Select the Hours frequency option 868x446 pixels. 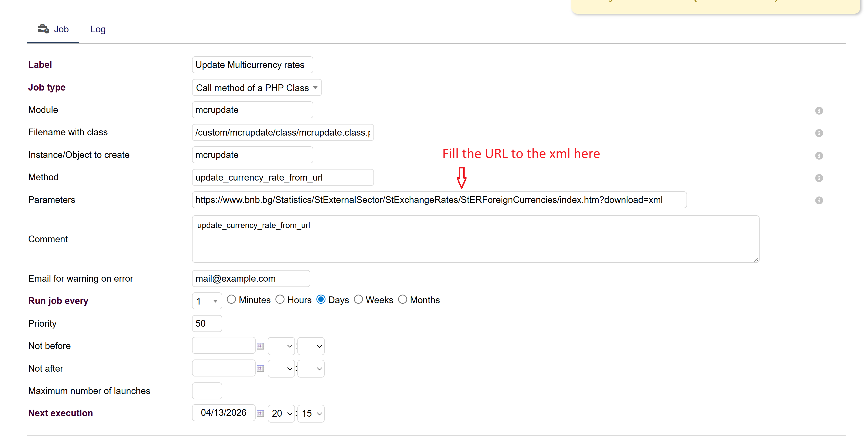point(280,299)
